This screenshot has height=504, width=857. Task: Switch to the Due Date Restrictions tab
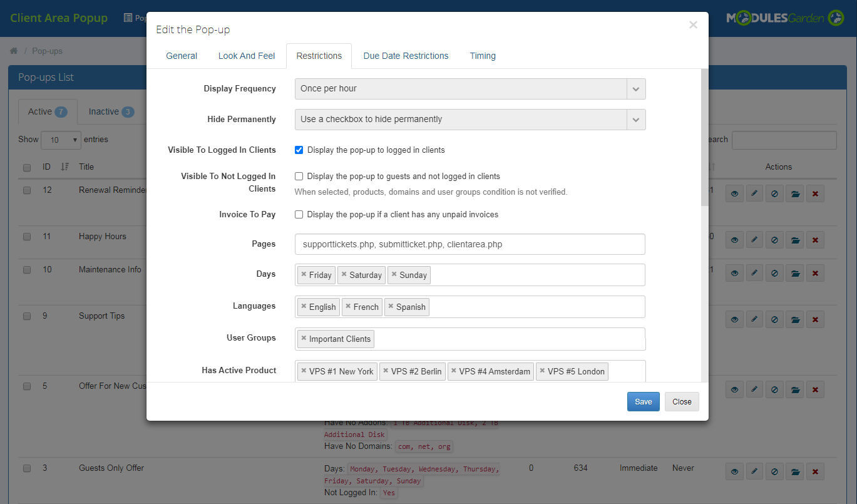406,56
